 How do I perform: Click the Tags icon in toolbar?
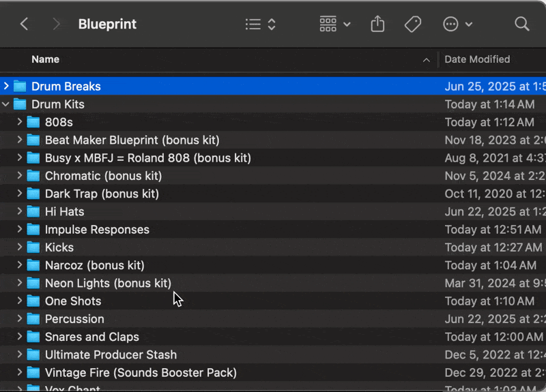pyautogui.click(x=412, y=25)
